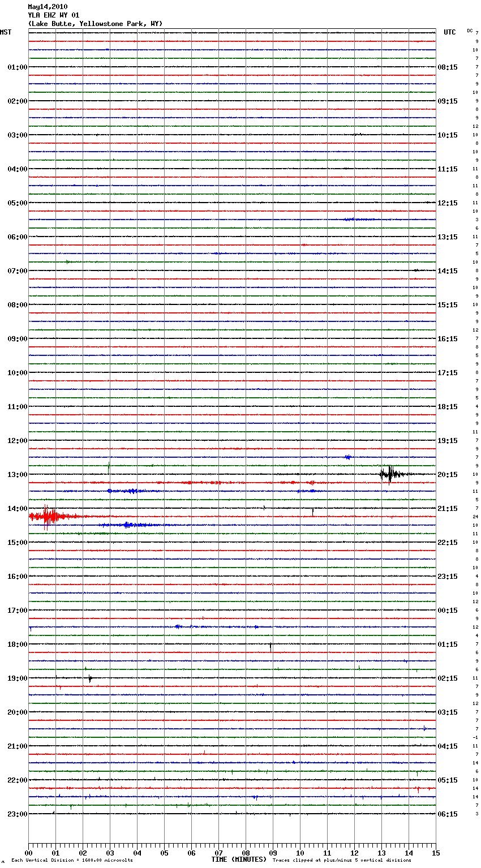Click the MST column header

pos(6,32)
